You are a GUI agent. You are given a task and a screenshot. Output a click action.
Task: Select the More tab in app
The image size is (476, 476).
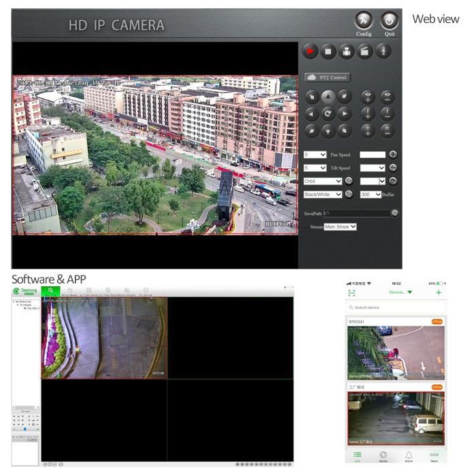coord(434,456)
